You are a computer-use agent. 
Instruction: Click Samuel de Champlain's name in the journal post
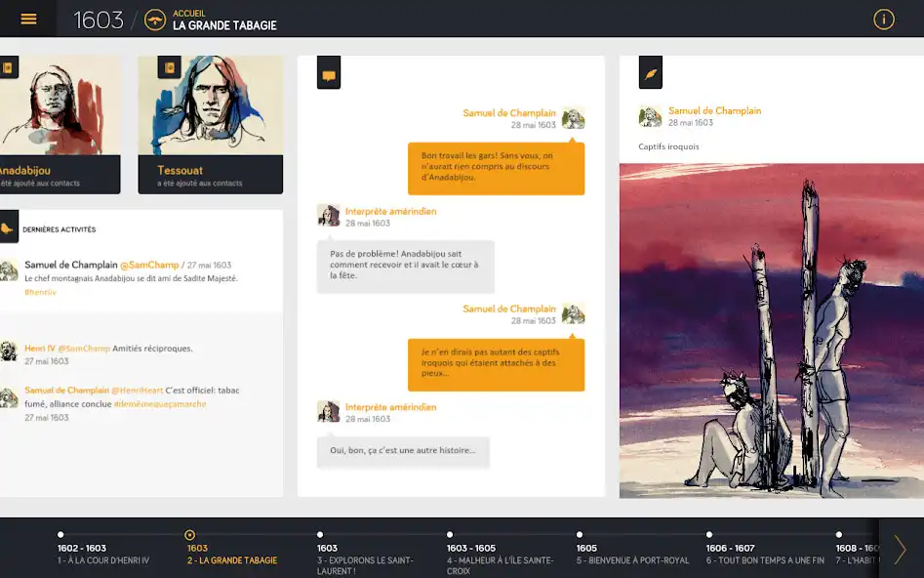pyautogui.click(x=715, y=110)
